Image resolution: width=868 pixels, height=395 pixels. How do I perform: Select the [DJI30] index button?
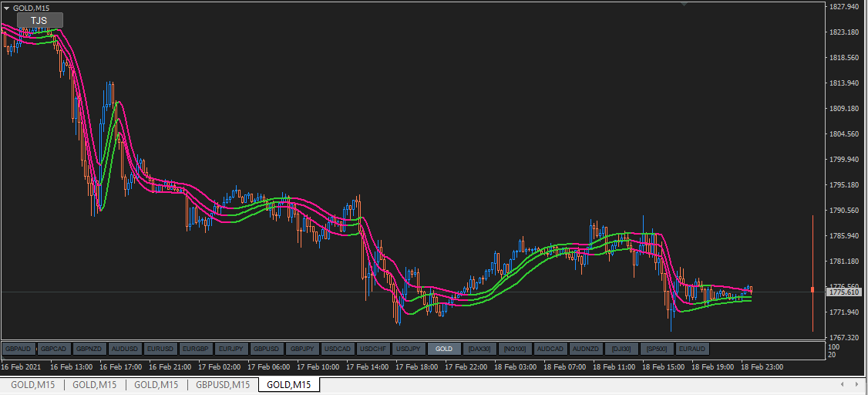click(x=621, y=349)
